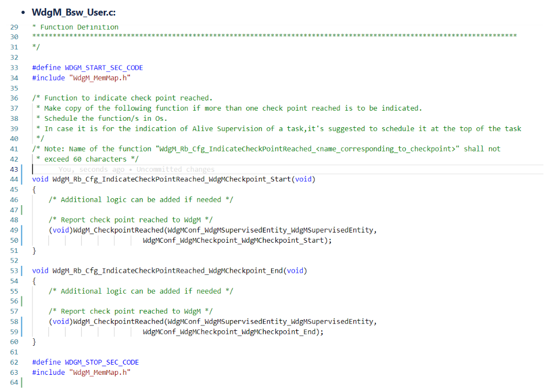Click the asterisk separator row on line 30
Viewport: 545px width, 392px height.
[x=274, y=35]
